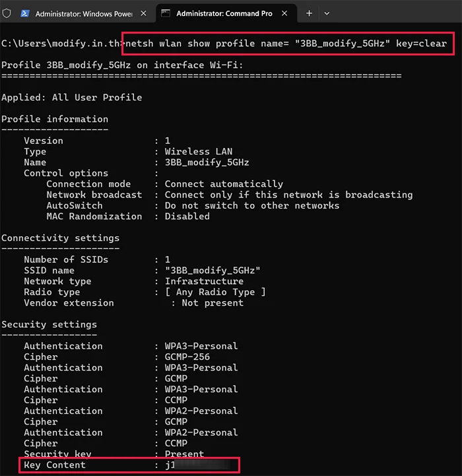Click the 'Number of SSIDs' label
The width and height of the screenshot is (462, 476).
coord(66,259)
